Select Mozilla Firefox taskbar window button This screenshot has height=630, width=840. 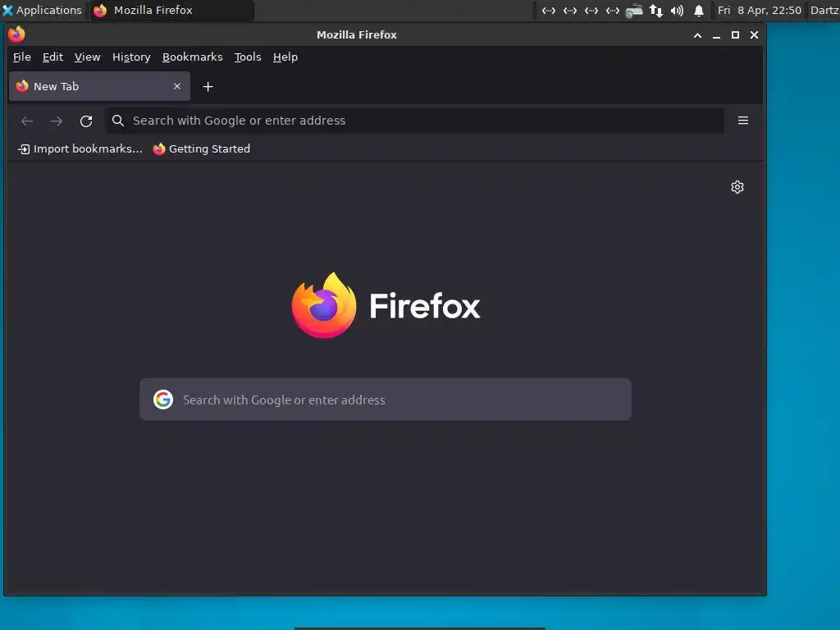[x=171, y=10]
